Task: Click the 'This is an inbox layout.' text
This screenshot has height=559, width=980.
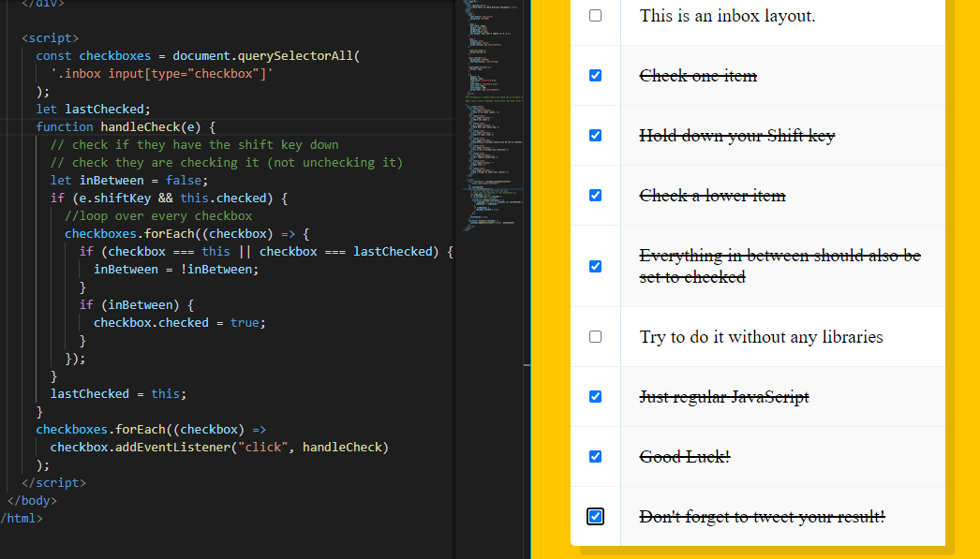Action: click(727, 16)
